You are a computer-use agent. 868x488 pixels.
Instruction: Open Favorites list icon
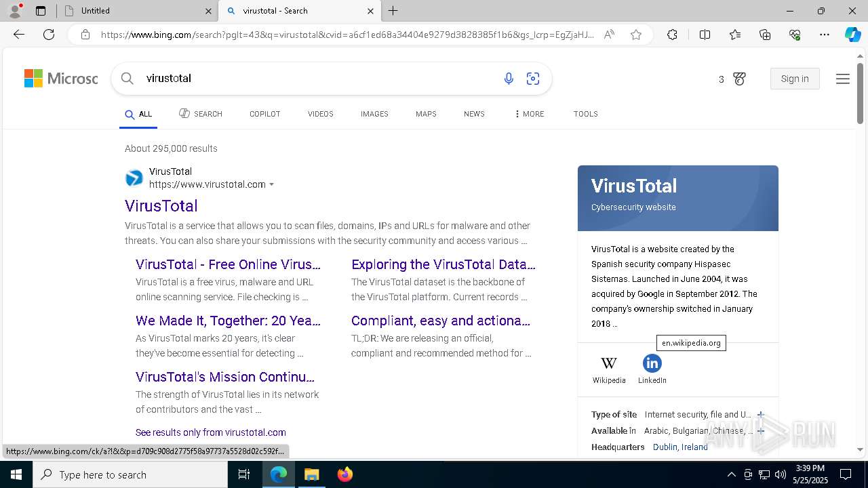(x=735, y=35)
